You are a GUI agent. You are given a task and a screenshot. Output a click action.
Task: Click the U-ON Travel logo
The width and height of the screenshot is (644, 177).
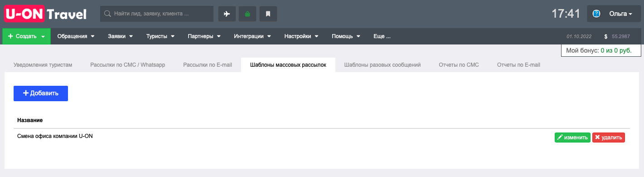(45, 14)
